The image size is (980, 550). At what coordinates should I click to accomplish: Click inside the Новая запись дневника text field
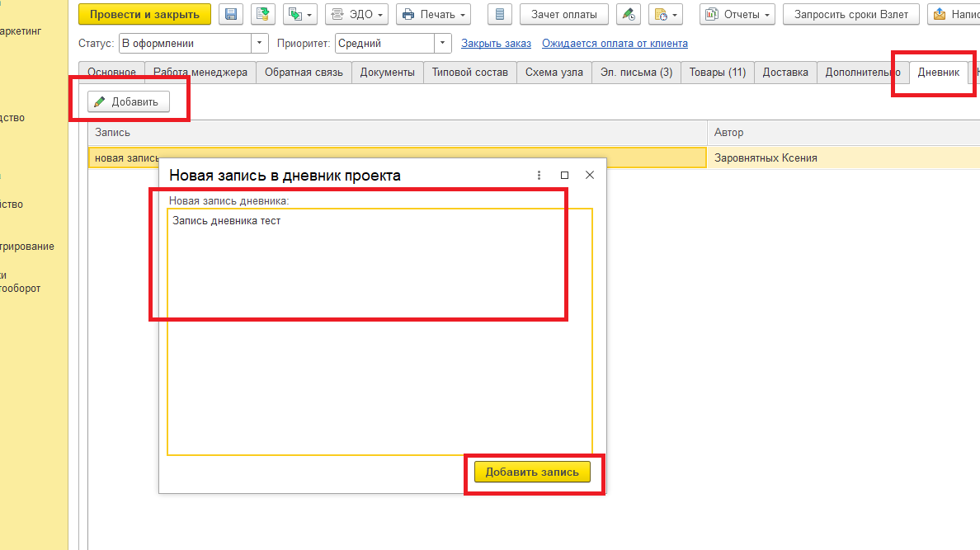click(380, 331)
